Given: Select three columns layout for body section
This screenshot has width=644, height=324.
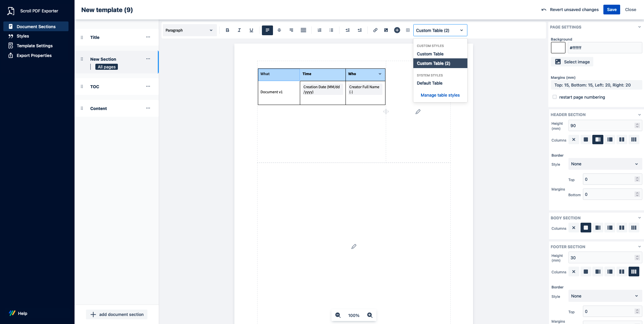Looking at the screenshot, I should (634, 228).
